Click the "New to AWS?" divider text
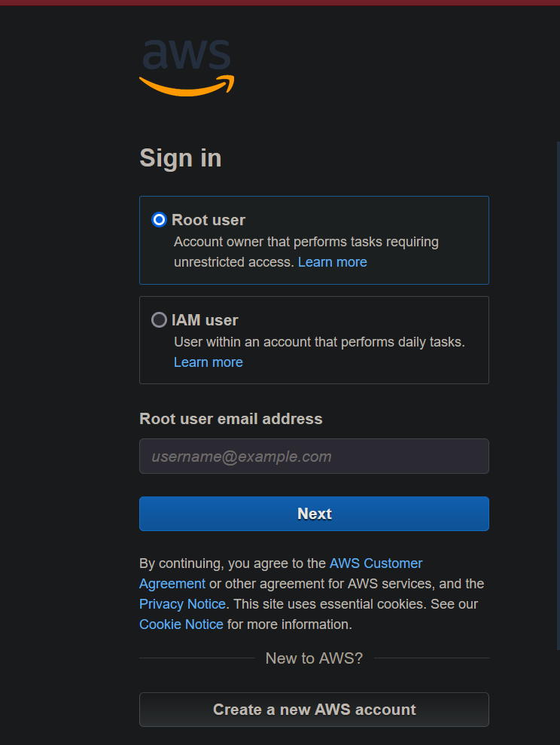The height and width of the screenshot is (745, 560). pyautogui.click(x=314, y=658)
